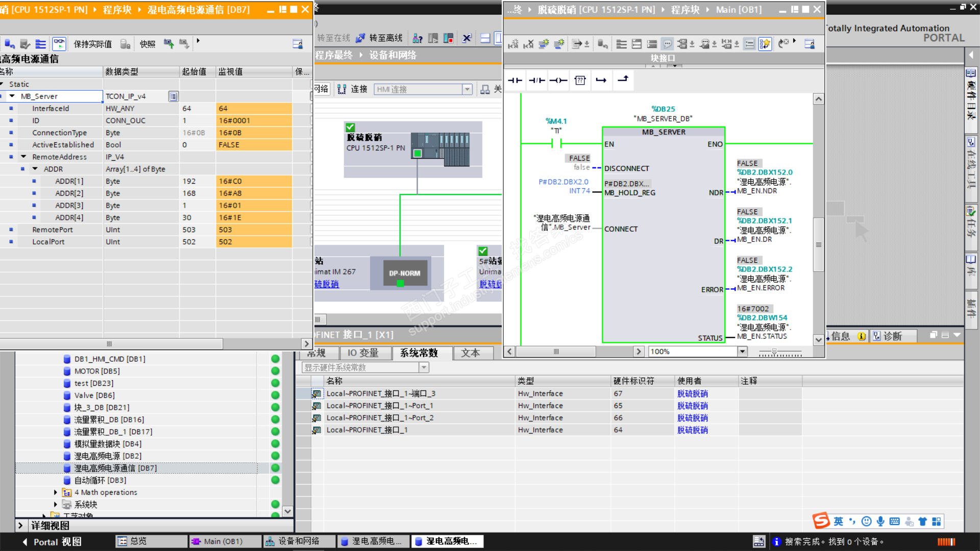Switch to the IO 变量 tab
Viewport: 980px width, 551px height.
click(x=363, y=353)
